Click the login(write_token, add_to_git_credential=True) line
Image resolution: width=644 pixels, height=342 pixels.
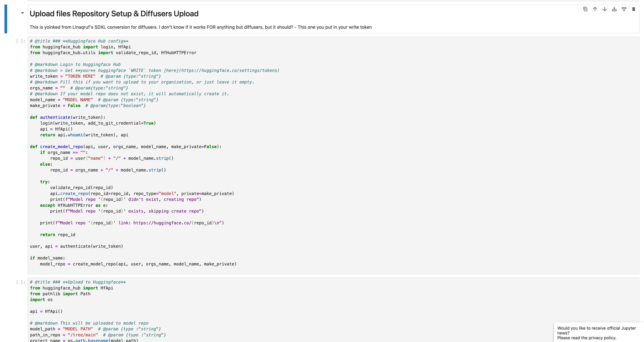(98, 123)
